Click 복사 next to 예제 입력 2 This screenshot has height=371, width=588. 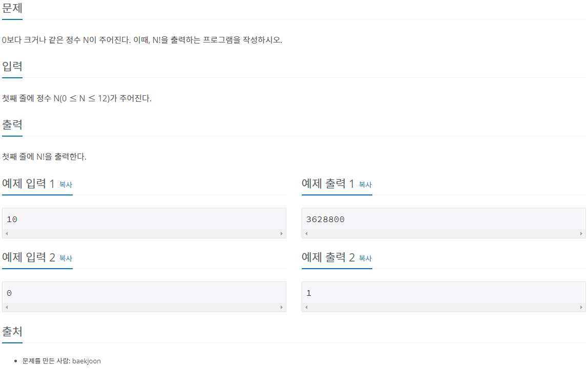pyautogui.click(x=66, y=258)
